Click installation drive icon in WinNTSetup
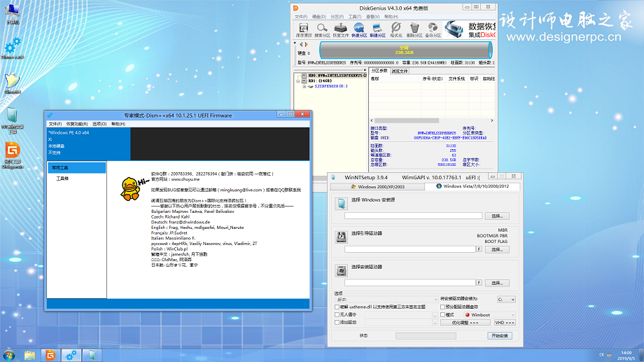The height and width of the screenshot is (362, 644). 342,270
